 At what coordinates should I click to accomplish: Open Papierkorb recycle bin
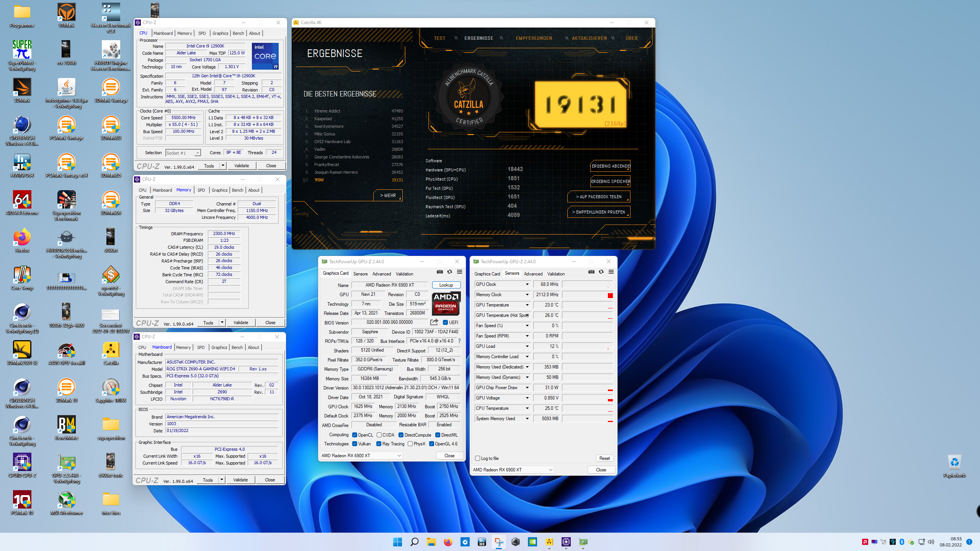click(954, 466)
